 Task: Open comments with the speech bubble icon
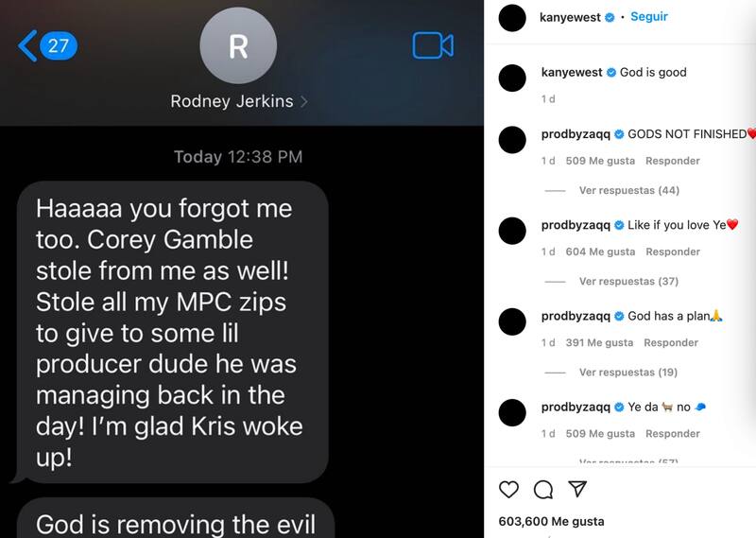(543, 489)
